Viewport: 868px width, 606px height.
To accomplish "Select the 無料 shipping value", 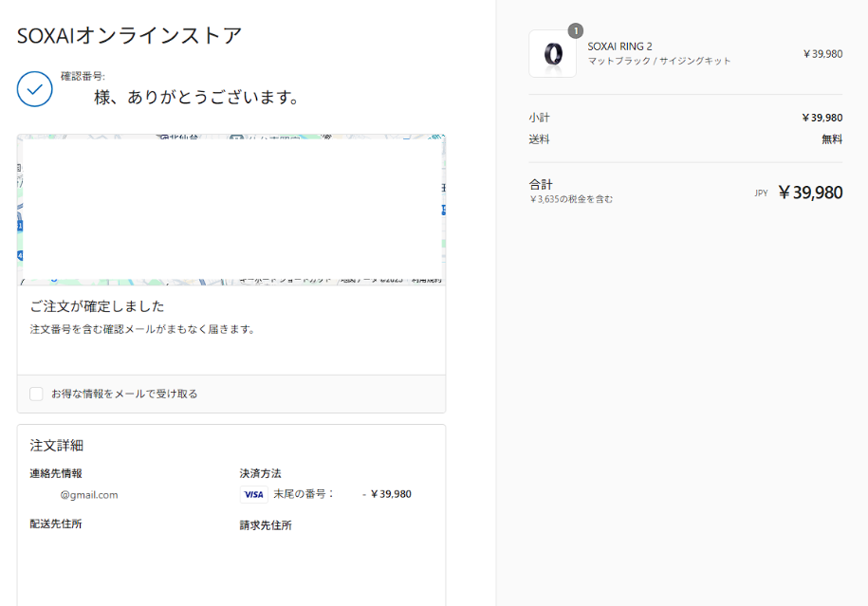I will point(832,138).
